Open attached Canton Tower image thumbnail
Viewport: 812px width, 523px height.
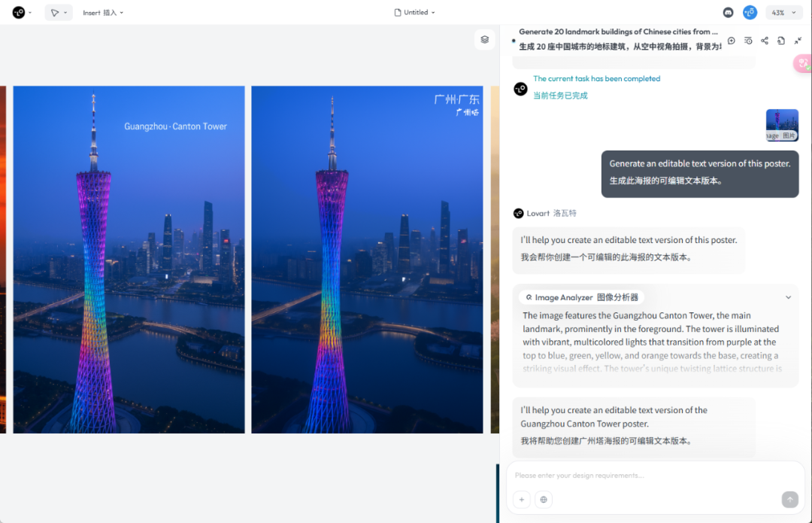tap(782, 125)
